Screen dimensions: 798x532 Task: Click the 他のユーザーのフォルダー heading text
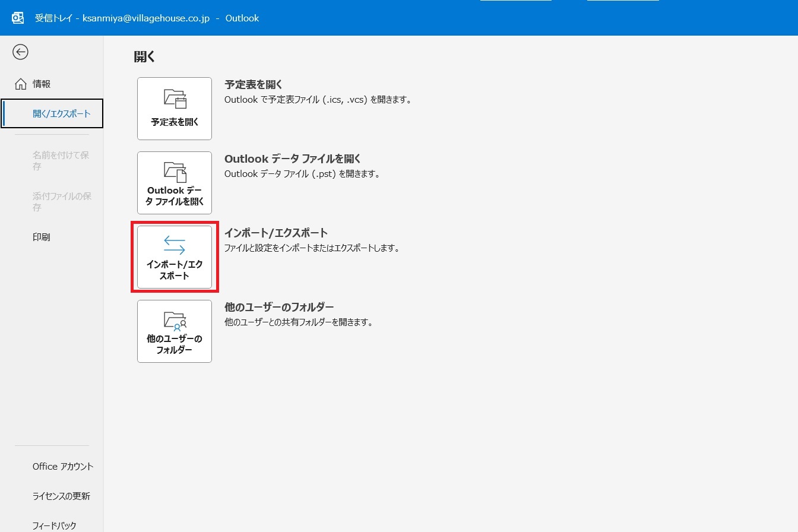point(279,308)
